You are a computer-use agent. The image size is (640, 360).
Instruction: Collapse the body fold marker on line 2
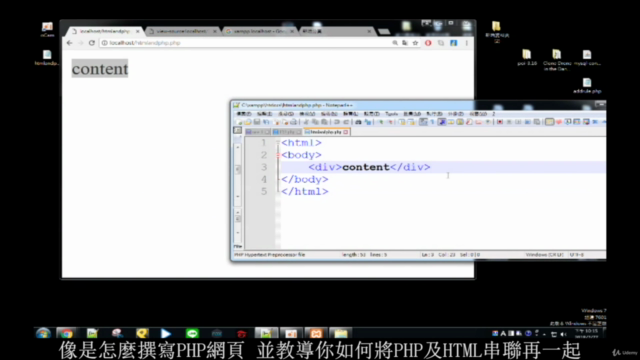click(x=278, y=155)
